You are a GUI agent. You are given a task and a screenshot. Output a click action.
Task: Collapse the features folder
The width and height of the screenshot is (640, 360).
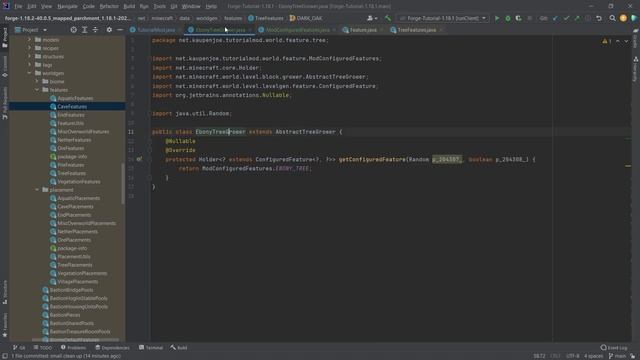[37, 90]
